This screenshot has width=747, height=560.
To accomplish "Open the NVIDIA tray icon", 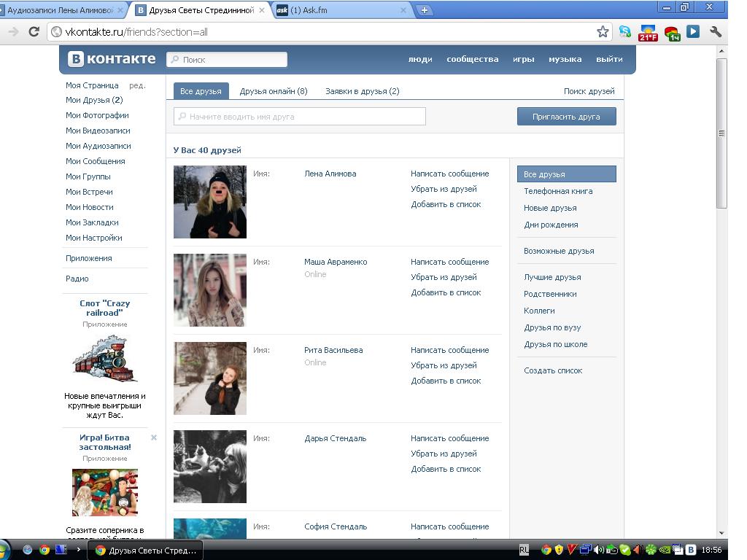I will click(664, 550).
